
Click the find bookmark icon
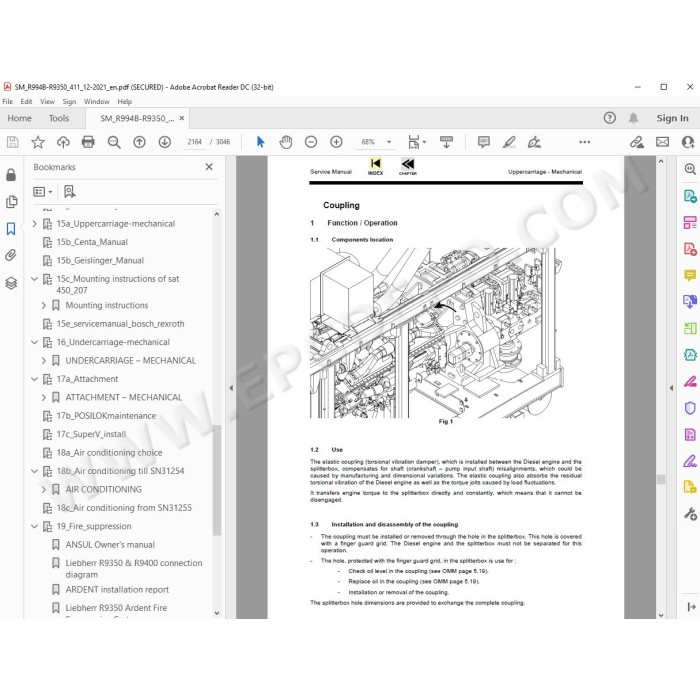point(69,192)
